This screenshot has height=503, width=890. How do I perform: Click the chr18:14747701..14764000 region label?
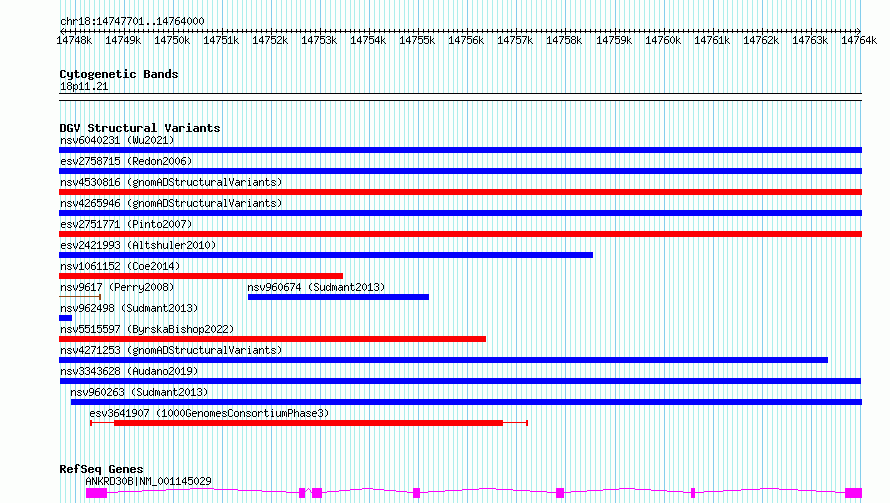(132, 22)
